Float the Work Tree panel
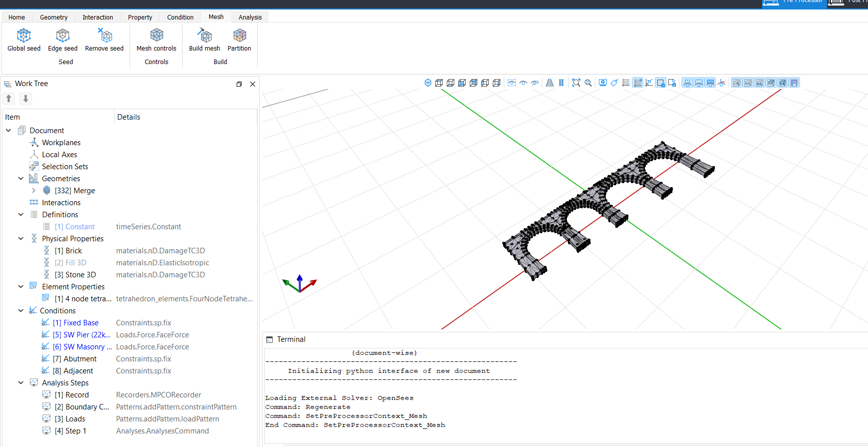 tap(239, 84)
